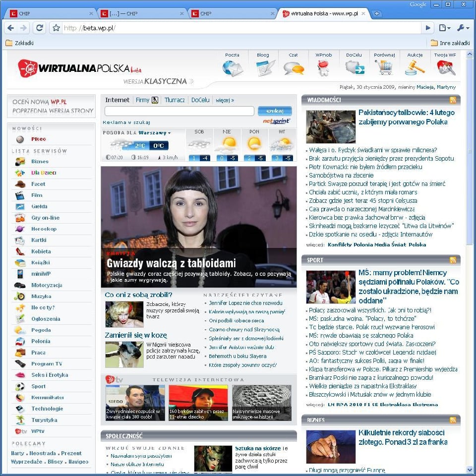Select the Firmy search tab
The width and height of the screenshot is (476, 476).
point(142,100)
